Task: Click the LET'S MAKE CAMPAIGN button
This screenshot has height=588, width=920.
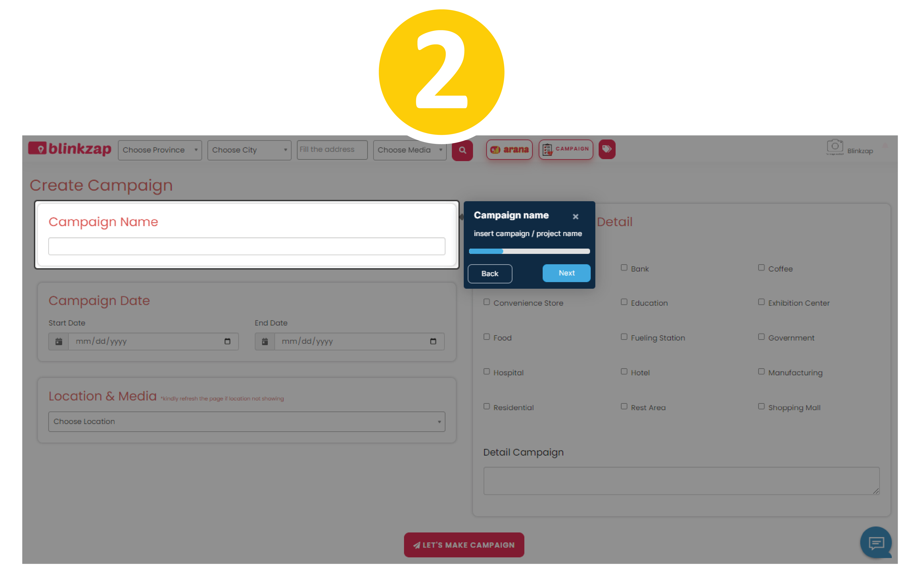Action: click(x=464, y=545)
